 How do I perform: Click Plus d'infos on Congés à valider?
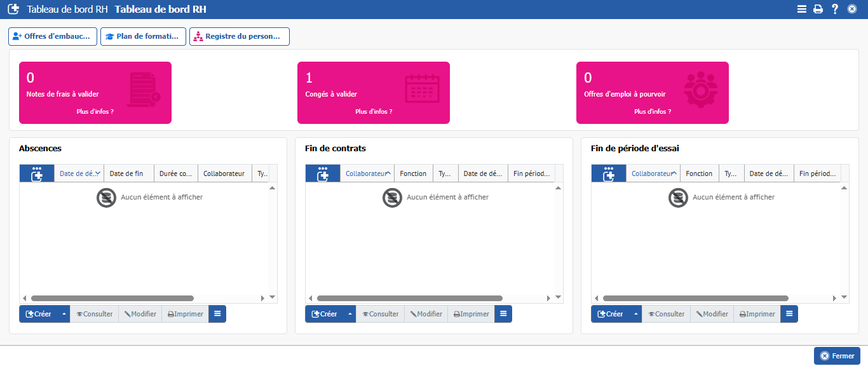pyautogui.click(x=374, y=112)
